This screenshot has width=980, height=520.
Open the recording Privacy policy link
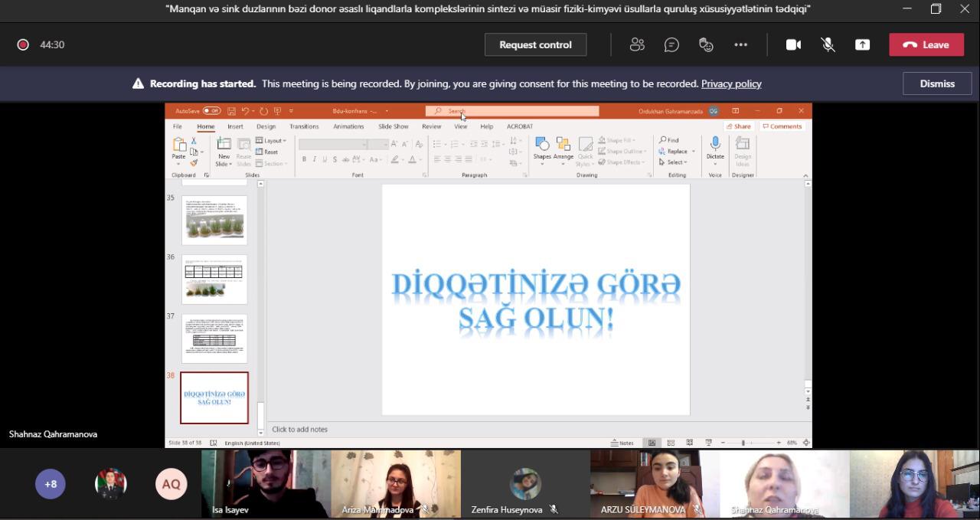(731, 83)
